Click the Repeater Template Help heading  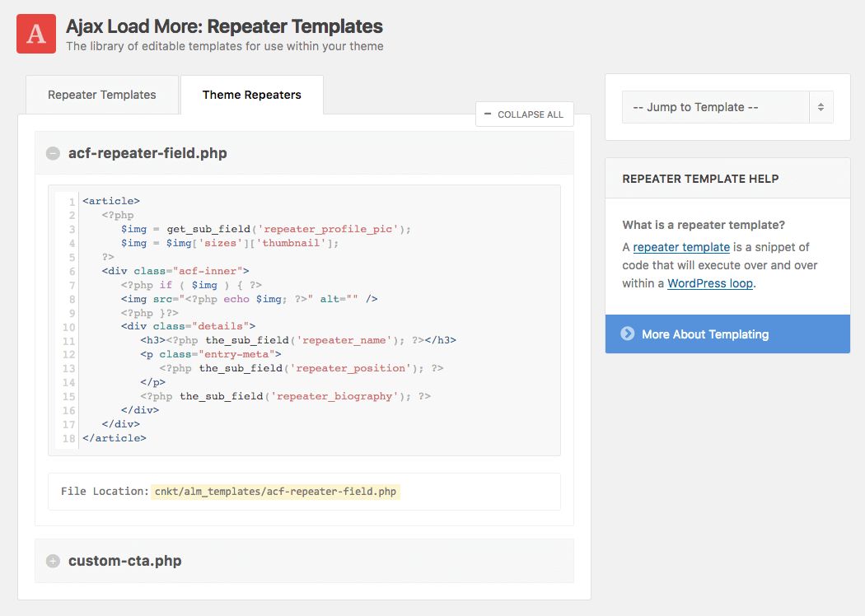coord(700,179)
